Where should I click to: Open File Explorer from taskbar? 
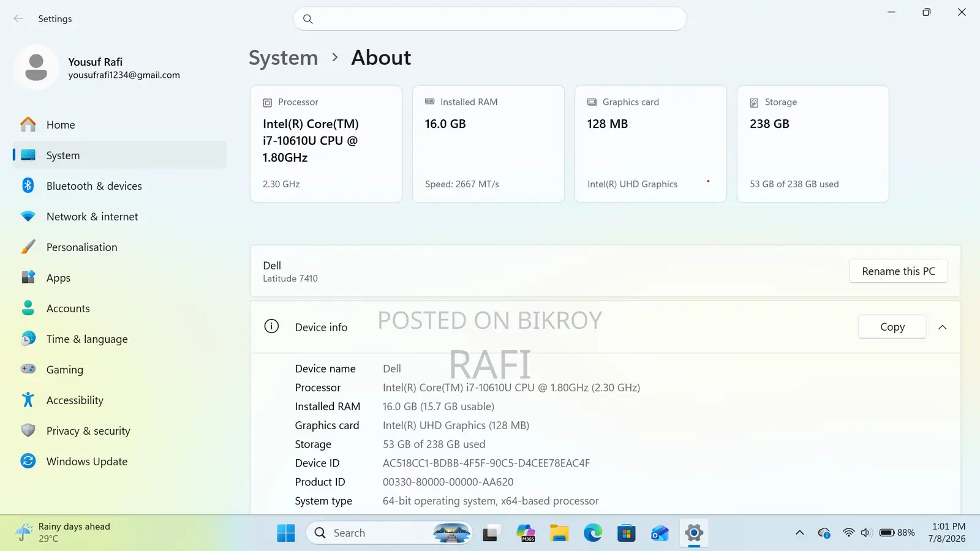559,533
